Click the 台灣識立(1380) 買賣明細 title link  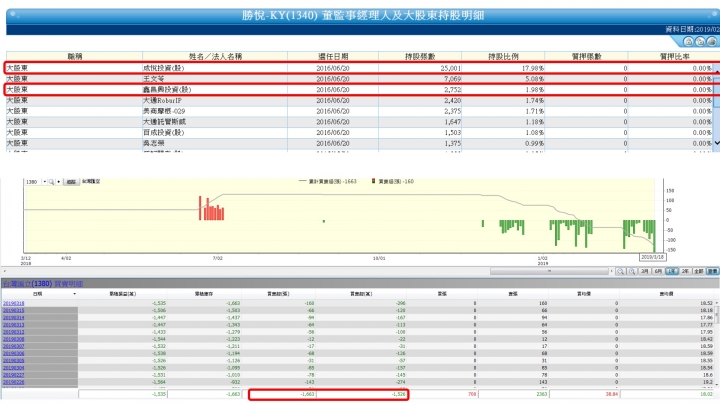pos(43,284)
